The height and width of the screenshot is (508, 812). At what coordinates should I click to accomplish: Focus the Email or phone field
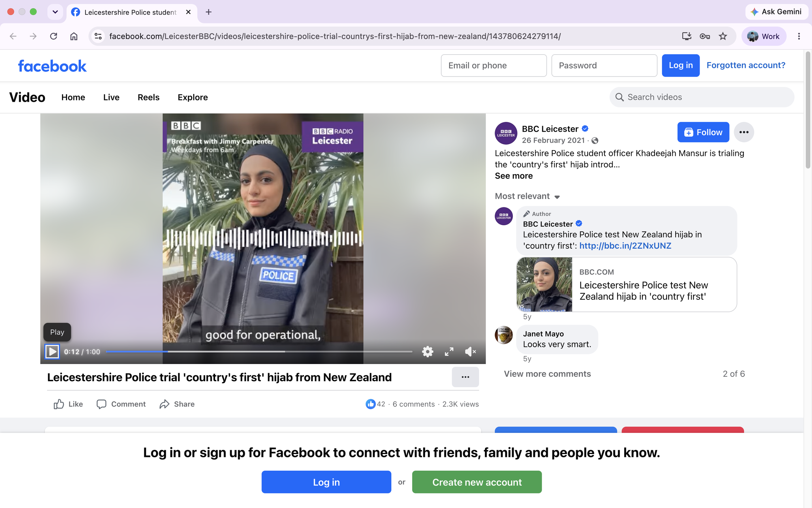[x=493, y=66]
